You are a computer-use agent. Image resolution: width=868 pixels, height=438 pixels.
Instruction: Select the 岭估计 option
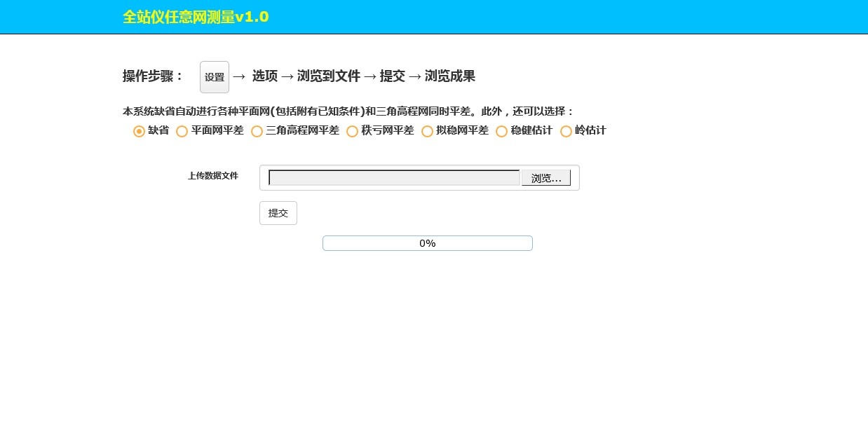pos(566,131)
